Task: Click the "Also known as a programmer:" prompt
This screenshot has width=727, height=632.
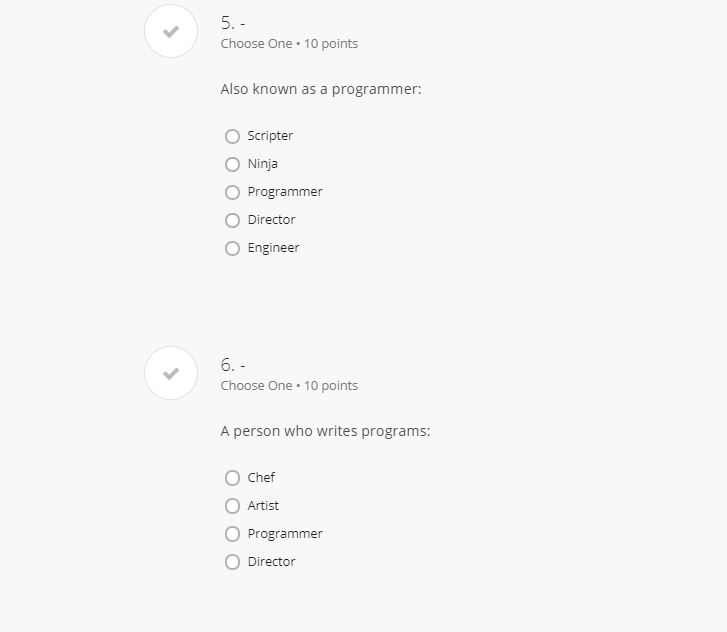Action: (x=321, y=89)
